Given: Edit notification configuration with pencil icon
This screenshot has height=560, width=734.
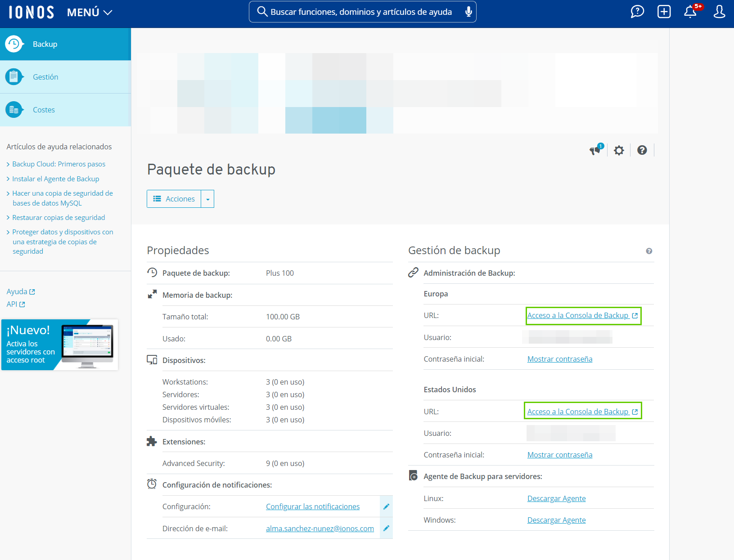Looking at the screenshot, I should pyautogui.click(x=386, y=506).
